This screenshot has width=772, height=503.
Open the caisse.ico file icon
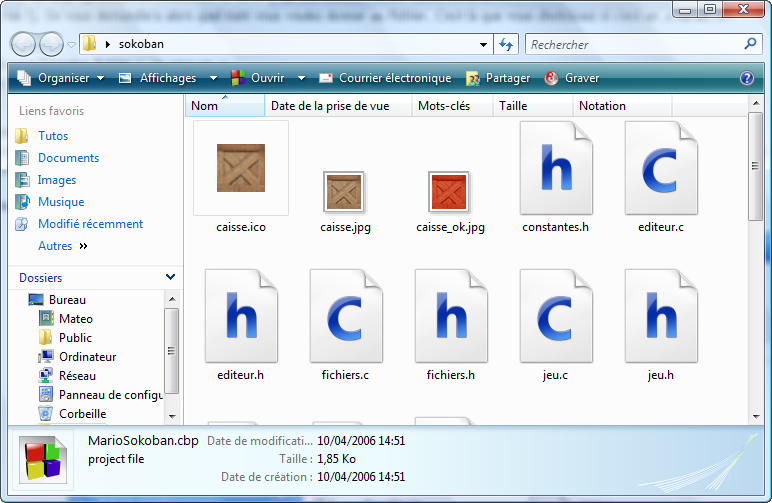coord(241,168)
